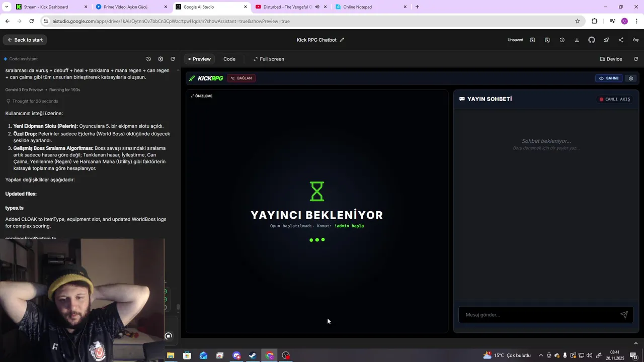644x362 pixels.
Task: Switch to the Preview tab
Action: 199,59
